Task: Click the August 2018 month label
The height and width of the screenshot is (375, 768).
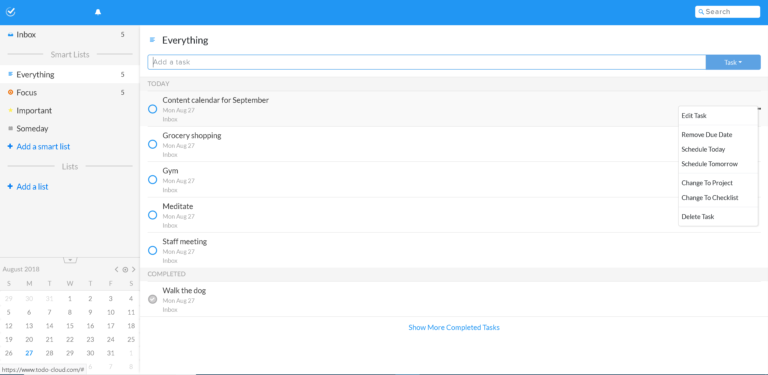Action: tap(21, 269)
